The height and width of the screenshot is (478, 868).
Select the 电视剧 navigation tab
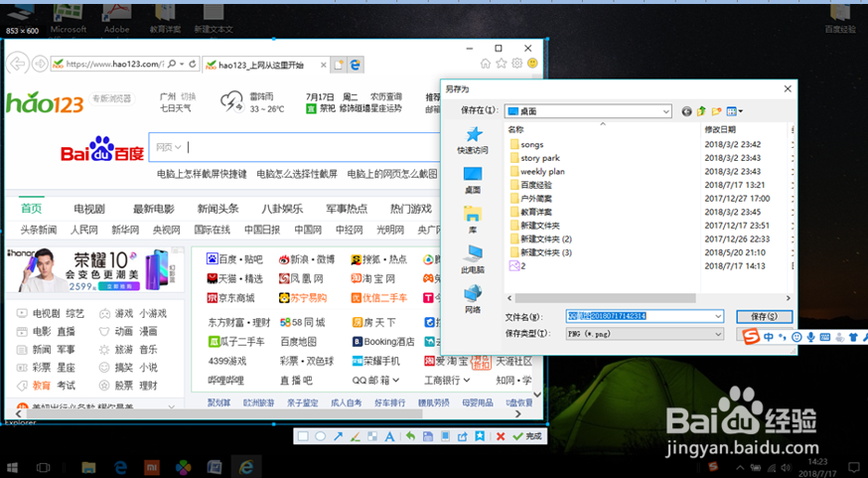tap(89, 209)
